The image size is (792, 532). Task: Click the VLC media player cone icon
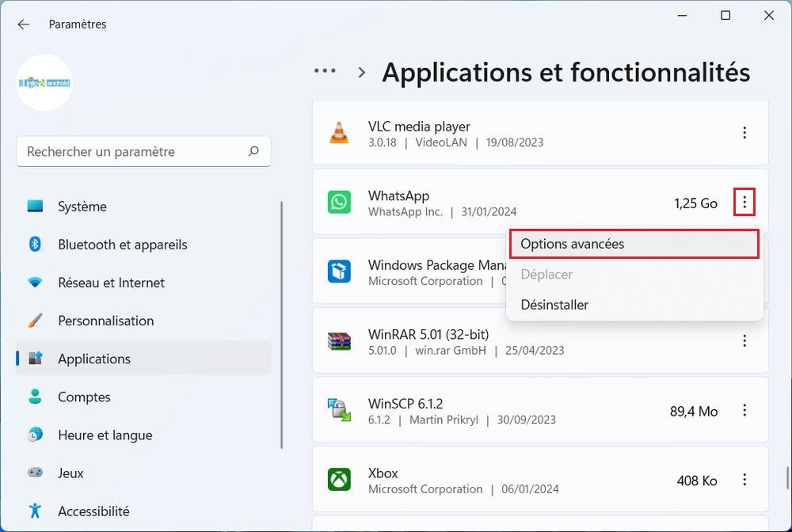pyautogui.click(x=339, y=133)
